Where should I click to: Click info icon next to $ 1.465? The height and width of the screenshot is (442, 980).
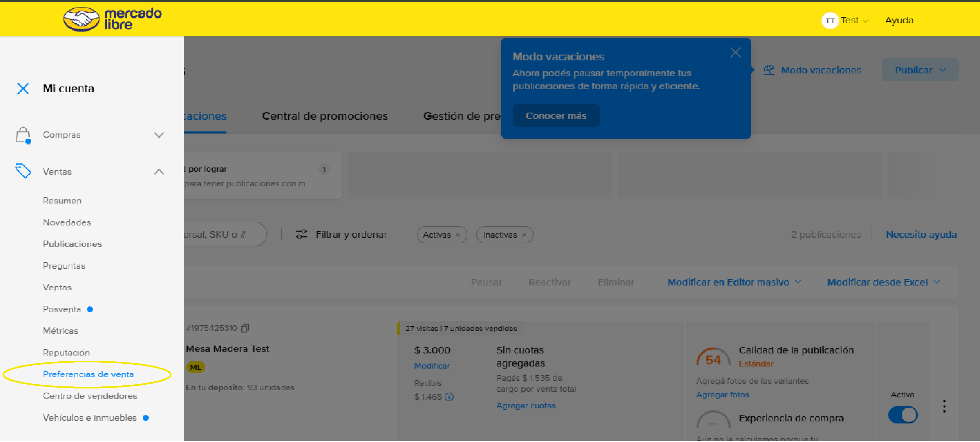(449, 397)
